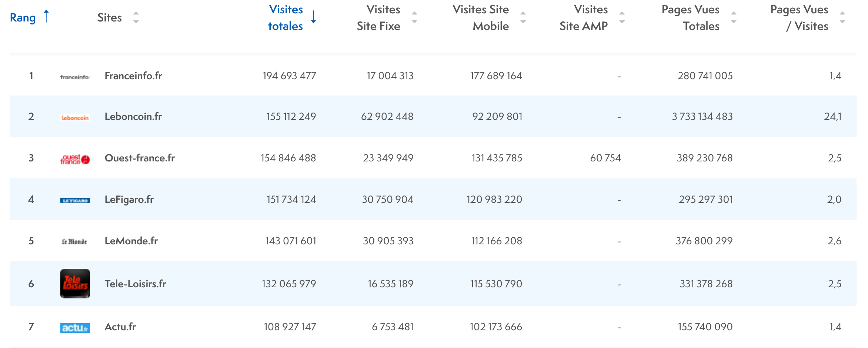Viewport: 868px width, 348px height.
Task: Click the sort arrows next to Sites
Action: [x=136, y=17]
